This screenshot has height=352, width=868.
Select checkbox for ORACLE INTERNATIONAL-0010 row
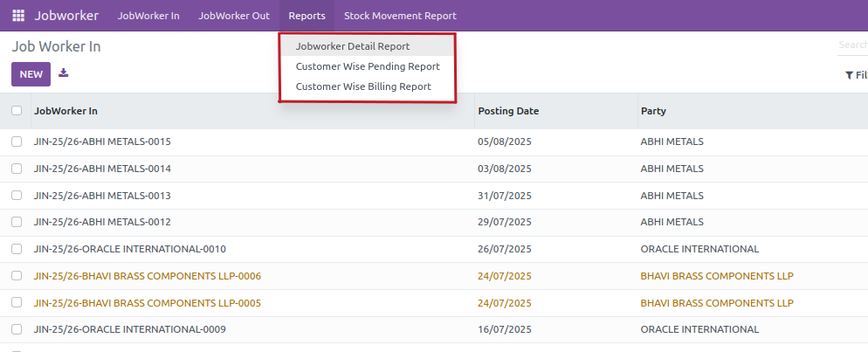pyautogui.click(x=17, y=249)
